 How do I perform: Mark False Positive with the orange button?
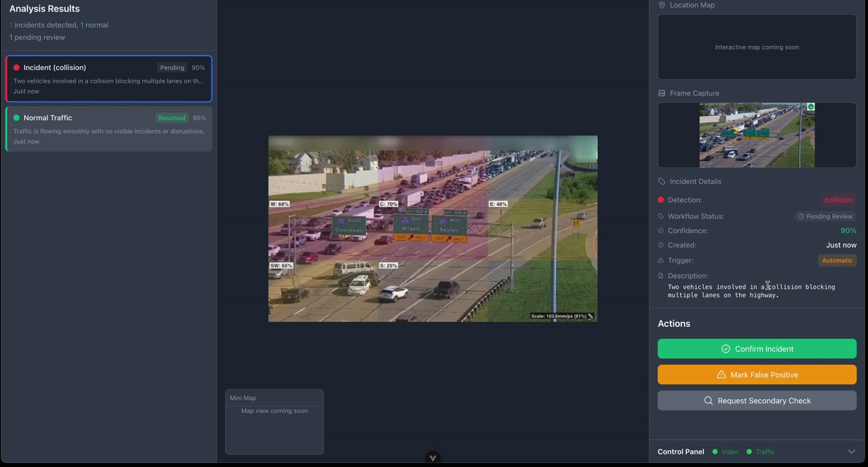[757, 375]
